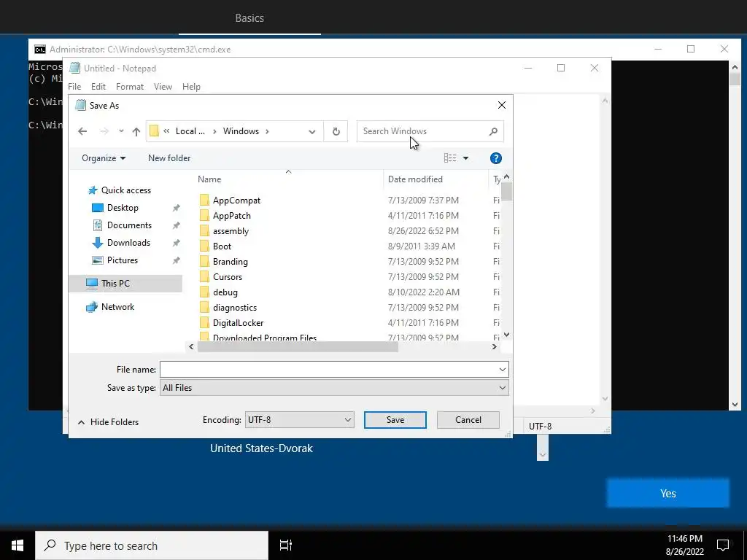
Task: Click the pin icon next to Documents
Action: click(x=177, y=225)
